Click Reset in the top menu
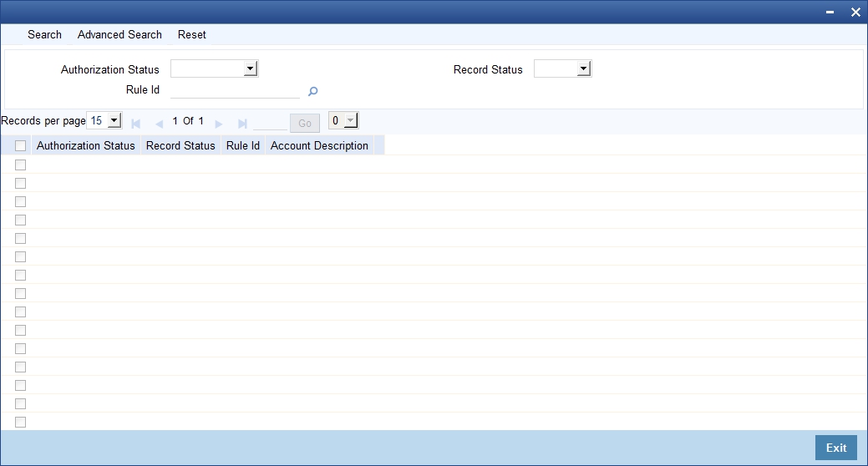868x466 pixels. tap(192, 34)
